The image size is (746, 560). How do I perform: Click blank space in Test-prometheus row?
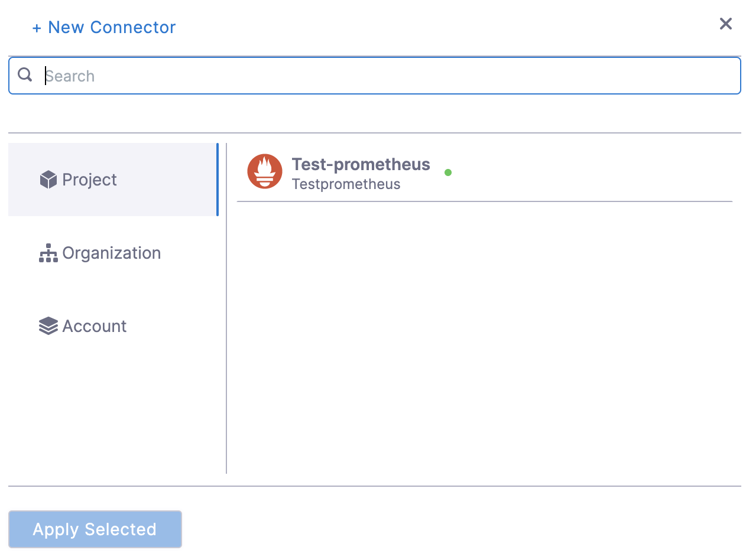tap(591, 172)
